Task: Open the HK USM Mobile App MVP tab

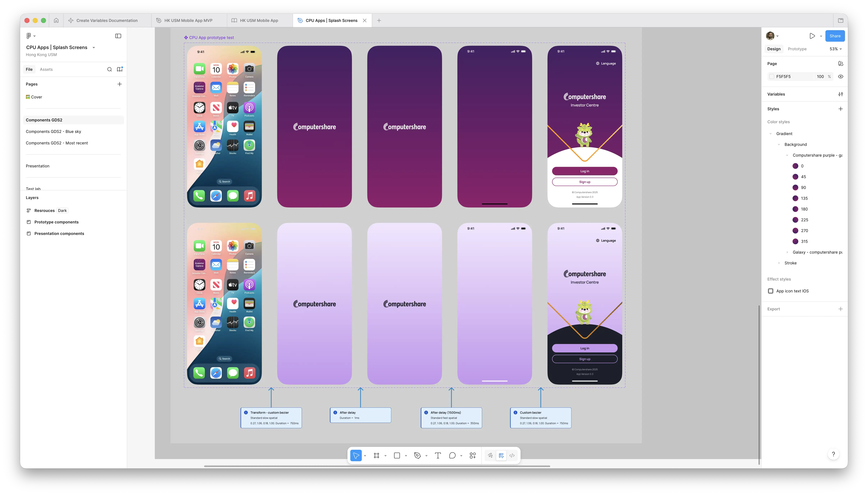Action: [x=188, y=20]
